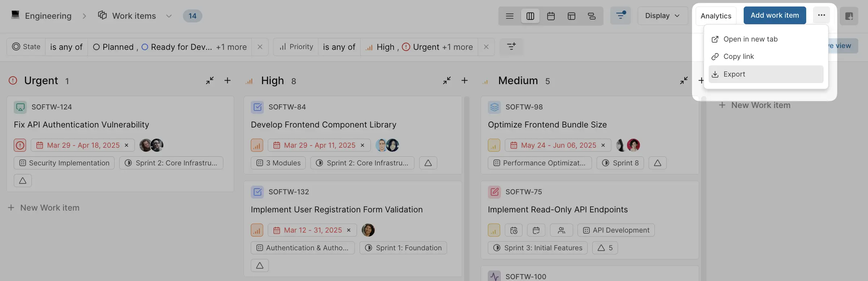Image resolution: width=868 pixels, height=281 pixels.
Task: Remove the State filter
Action: (260, 47)
